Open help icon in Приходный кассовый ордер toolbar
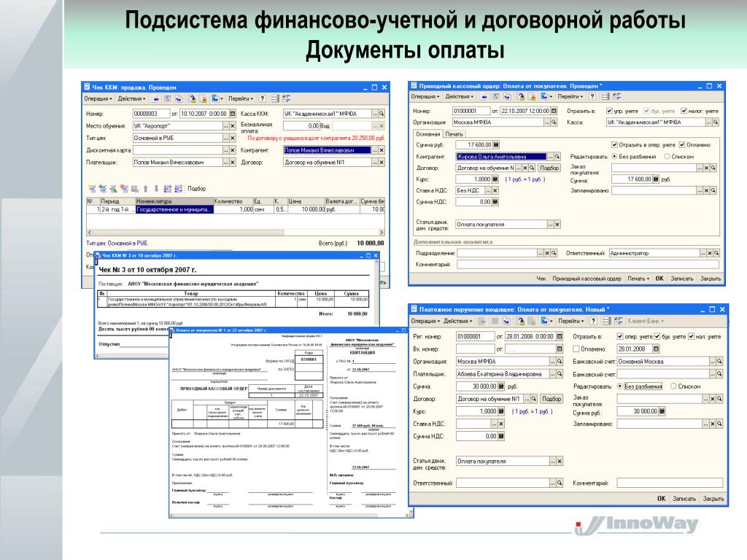 (x=592, y=97)
